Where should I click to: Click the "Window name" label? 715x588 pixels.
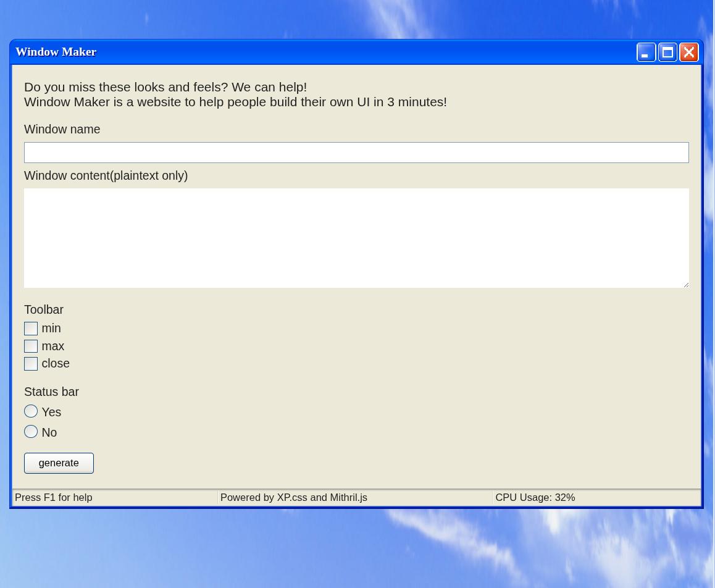62,129
